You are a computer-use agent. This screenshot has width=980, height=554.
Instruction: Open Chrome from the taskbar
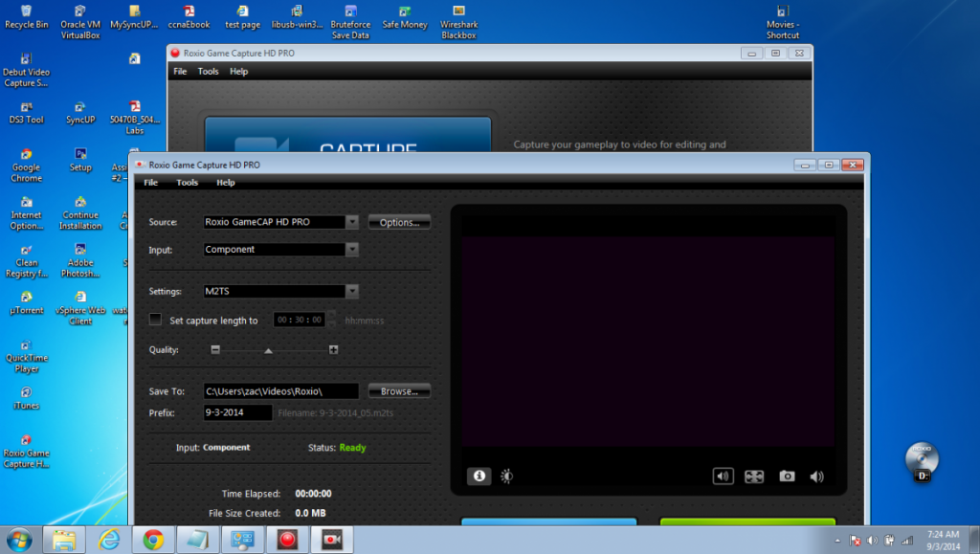(x=153, y=540)
